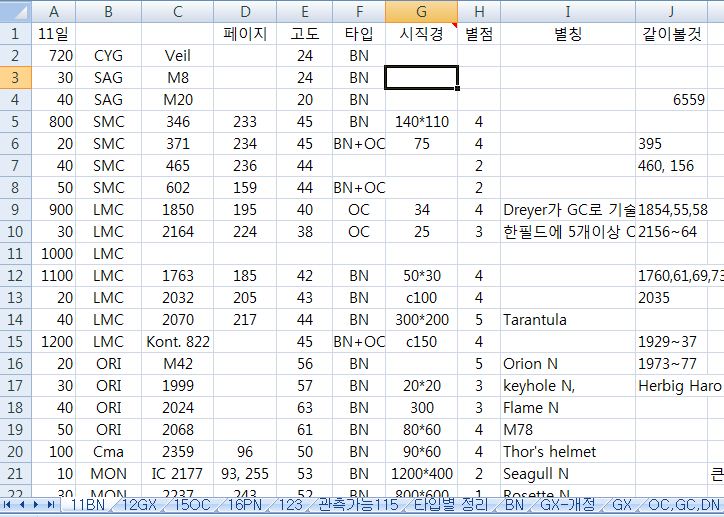This screenshot has height=517, width=724.
Task: Select the column I header
Action: (x=567, y=11)
